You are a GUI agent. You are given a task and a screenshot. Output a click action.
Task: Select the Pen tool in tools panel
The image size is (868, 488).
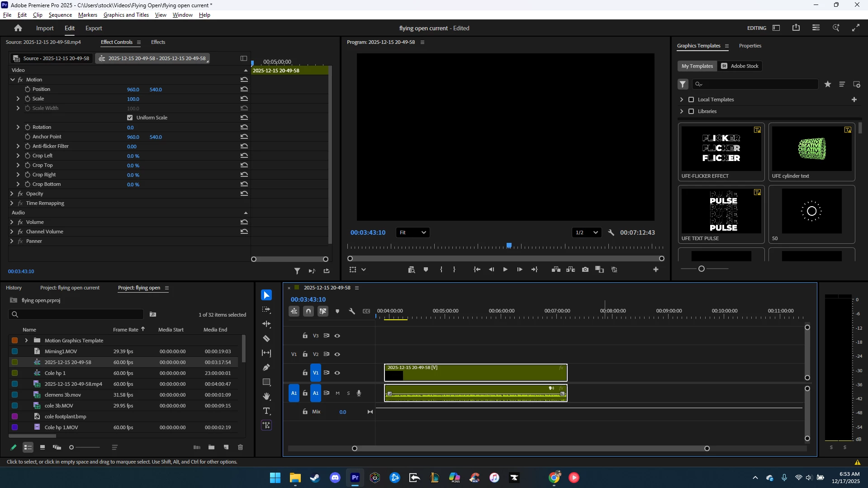click(x=266, y=367)
